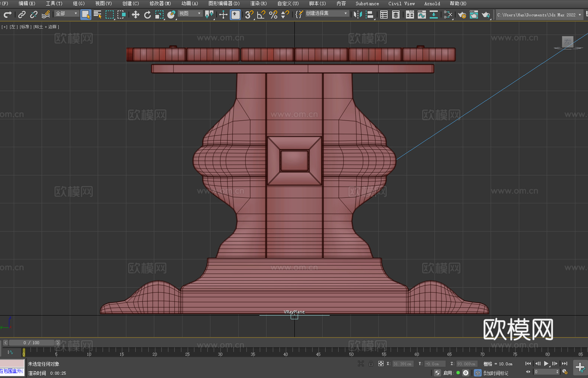Open the 全部 selection filter dropdown
This screenshot has height=378, width=588.
(x=67, y=13)
